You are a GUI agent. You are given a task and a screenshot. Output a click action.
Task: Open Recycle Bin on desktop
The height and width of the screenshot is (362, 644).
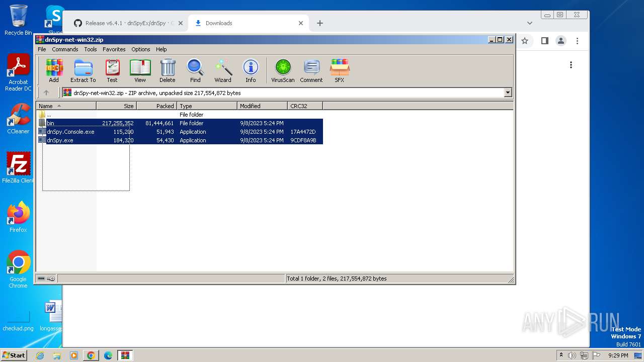click(18, 20)
